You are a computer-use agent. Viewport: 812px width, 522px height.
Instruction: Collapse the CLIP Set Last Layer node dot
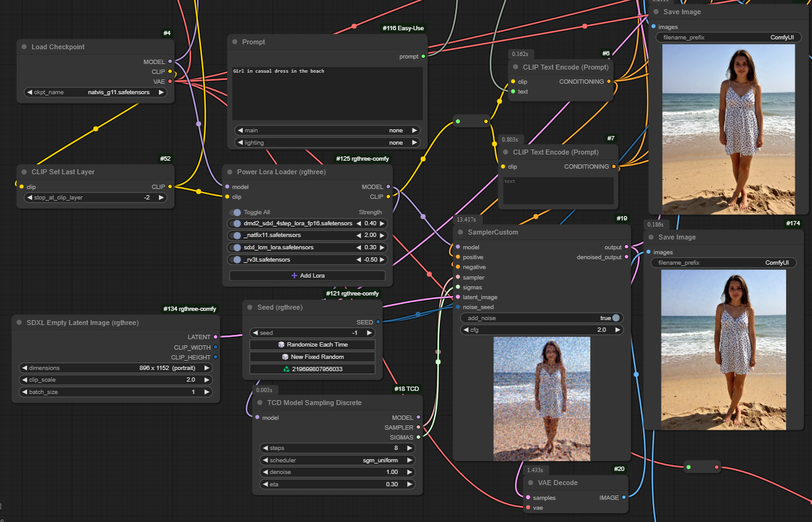tap(25, 172)
